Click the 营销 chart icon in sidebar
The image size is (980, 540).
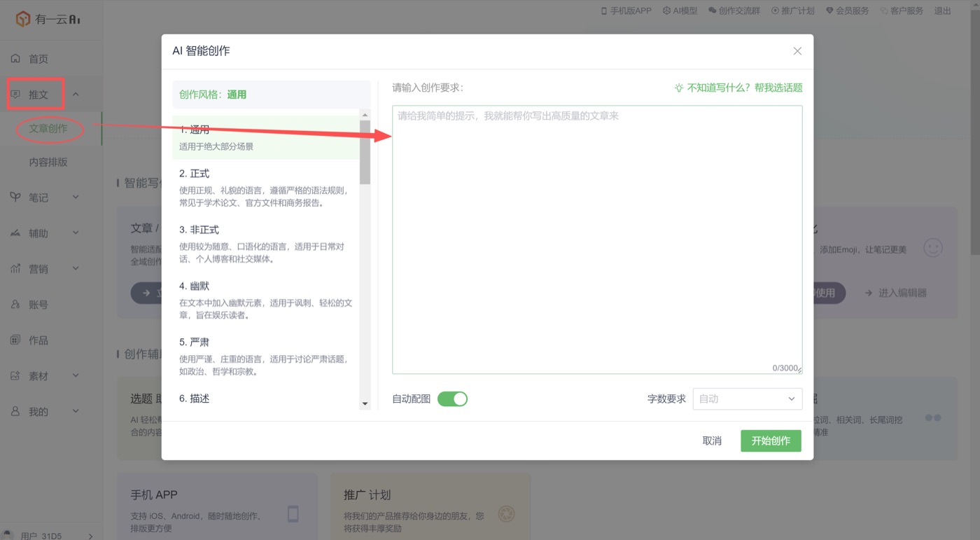(x=15, y=269)
